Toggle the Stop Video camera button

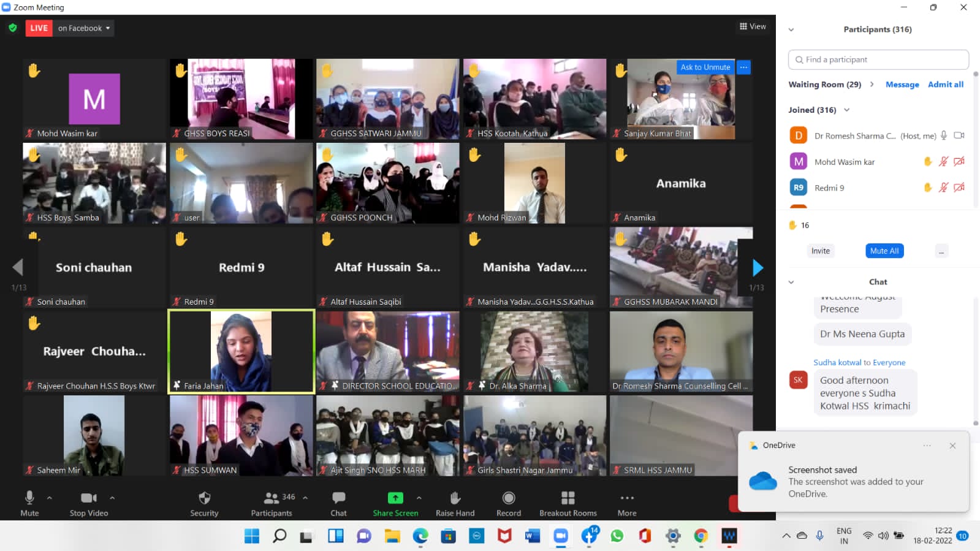click(89, 498)
